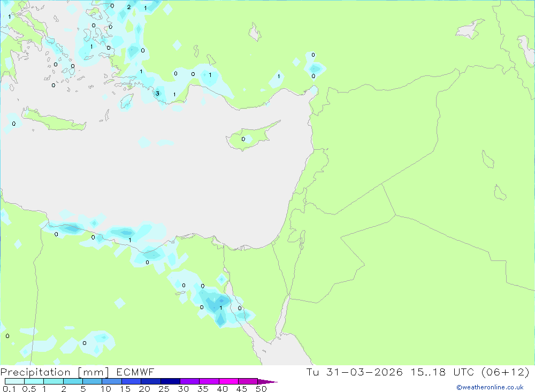Pick the 25–30 mm navy legend swatch

(x=170, y=381)
